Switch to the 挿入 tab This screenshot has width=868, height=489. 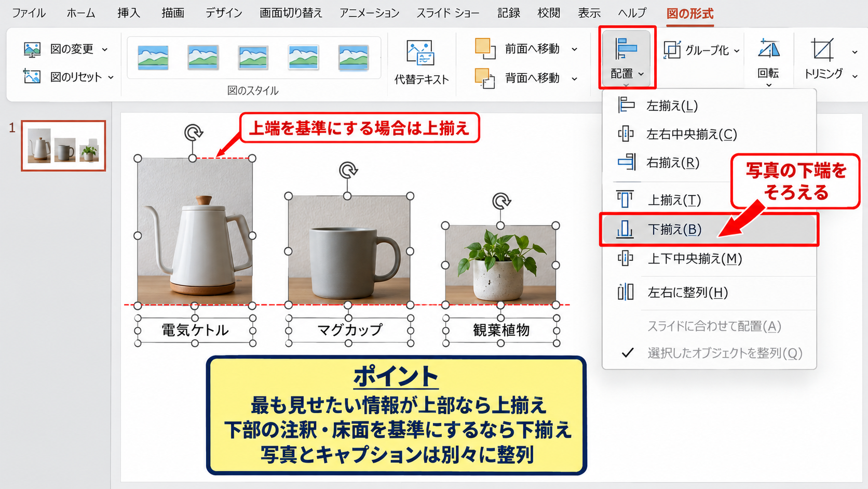point(129,13)
